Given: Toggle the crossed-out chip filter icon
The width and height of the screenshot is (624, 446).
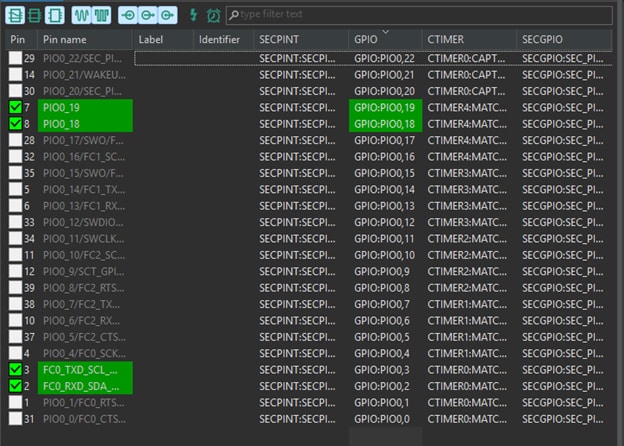Looking at the screenshot, I should pos(15,15).
